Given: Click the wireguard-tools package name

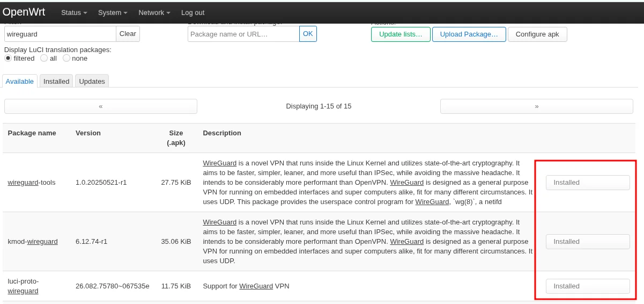Looking at the screenshot, I should (x=31, y=183).
